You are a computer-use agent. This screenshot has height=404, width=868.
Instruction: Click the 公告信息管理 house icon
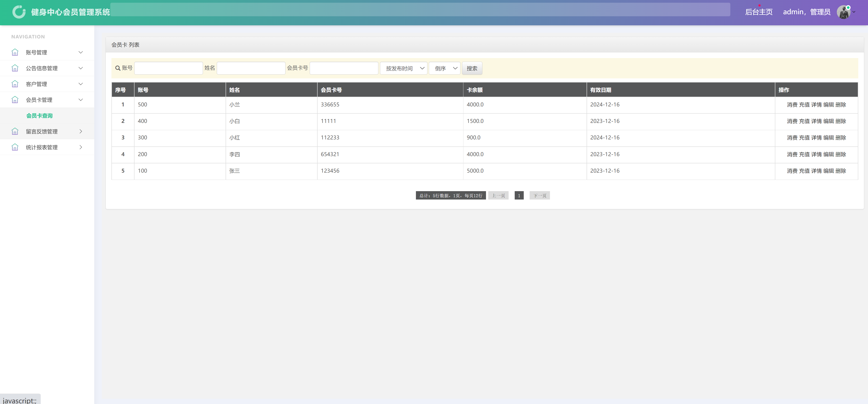tap(15, 68)
